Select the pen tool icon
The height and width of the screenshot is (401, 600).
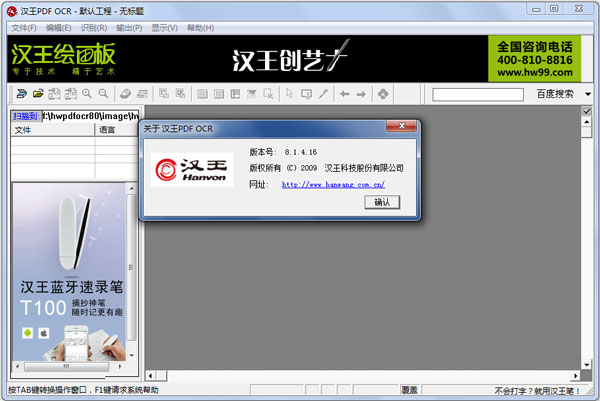coord(323,94)
